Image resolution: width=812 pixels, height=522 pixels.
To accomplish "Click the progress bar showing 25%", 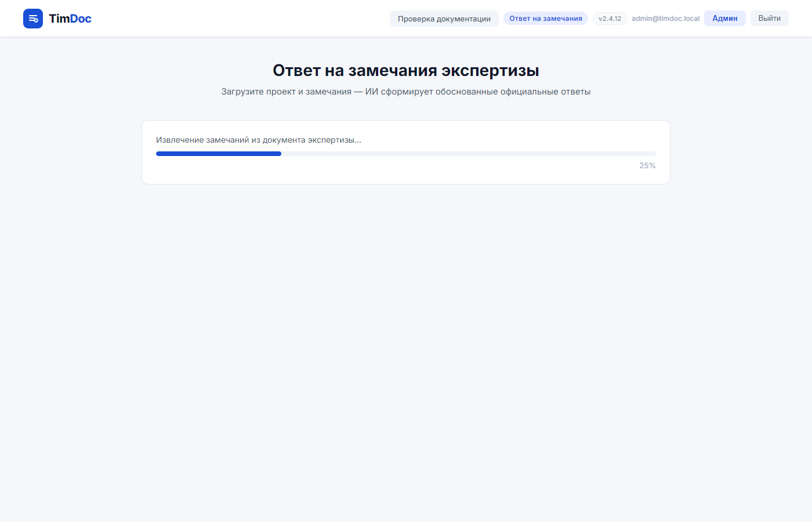I will (405, 153).
